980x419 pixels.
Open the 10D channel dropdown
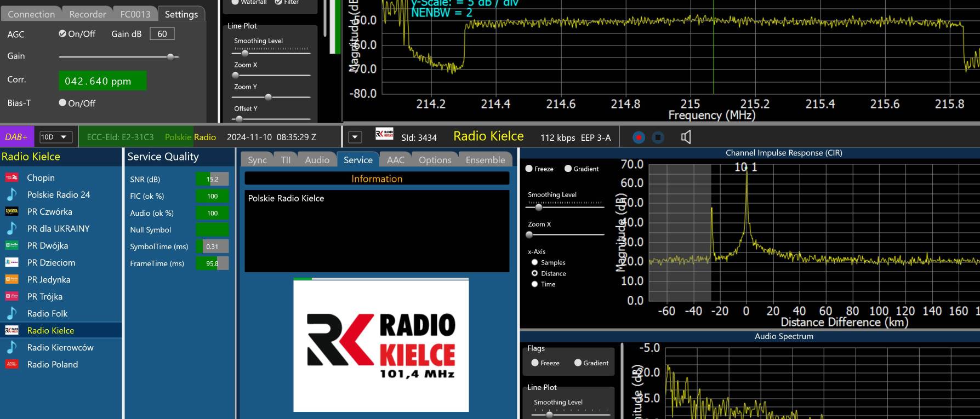point(55,137)
